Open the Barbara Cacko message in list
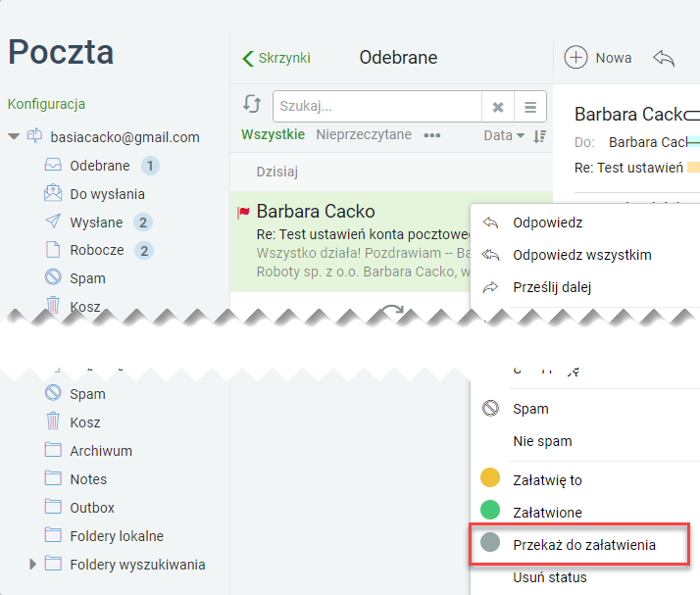The height and width of the screenshot is (595, 700). point(350,241)
